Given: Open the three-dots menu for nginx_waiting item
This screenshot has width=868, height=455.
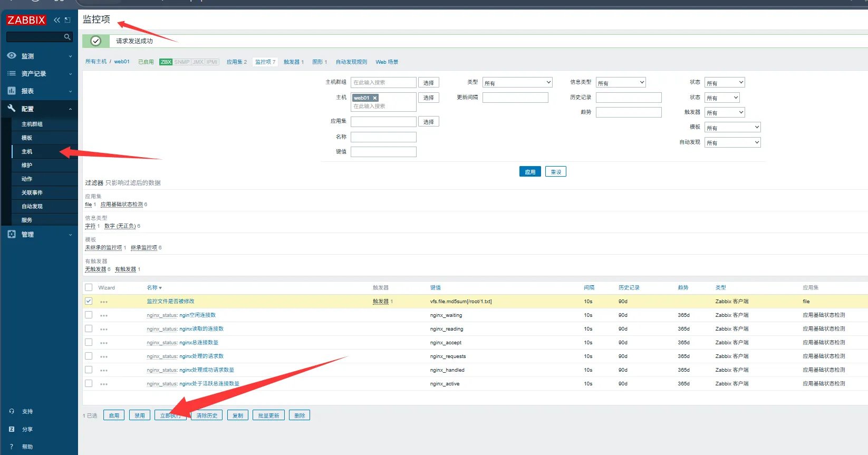Looking at the screenshot, I should click(x=104, y=316).
